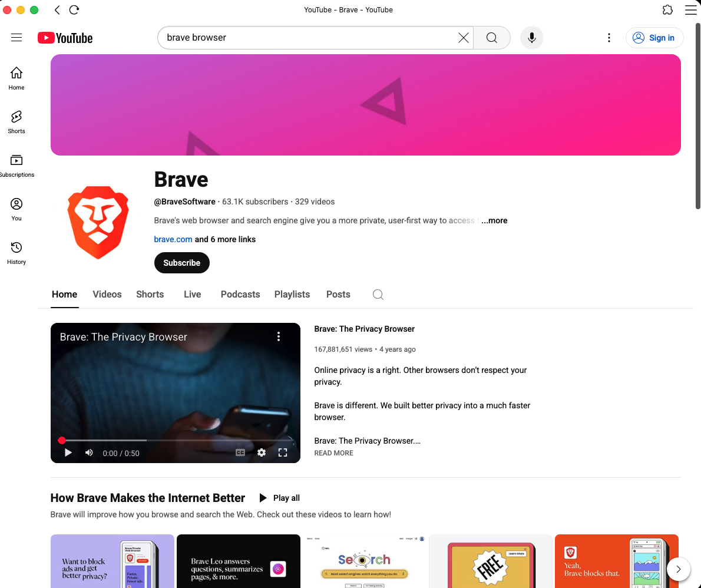Switch to the Live tab
Viewport: 701px width, 588px height.
pyautogui.click(x=192, y=294)
